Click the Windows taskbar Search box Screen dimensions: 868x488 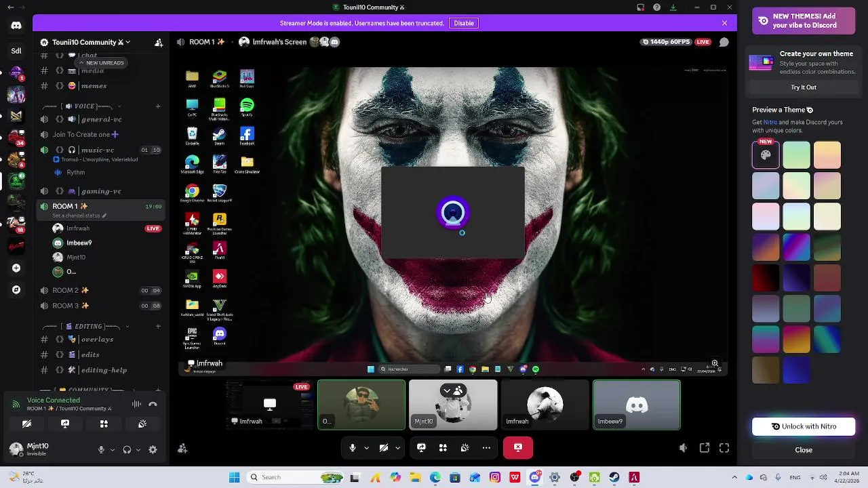(294, 477)
